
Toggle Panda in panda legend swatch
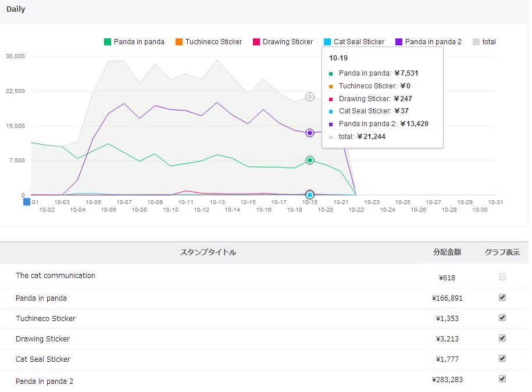click(108, 42)
